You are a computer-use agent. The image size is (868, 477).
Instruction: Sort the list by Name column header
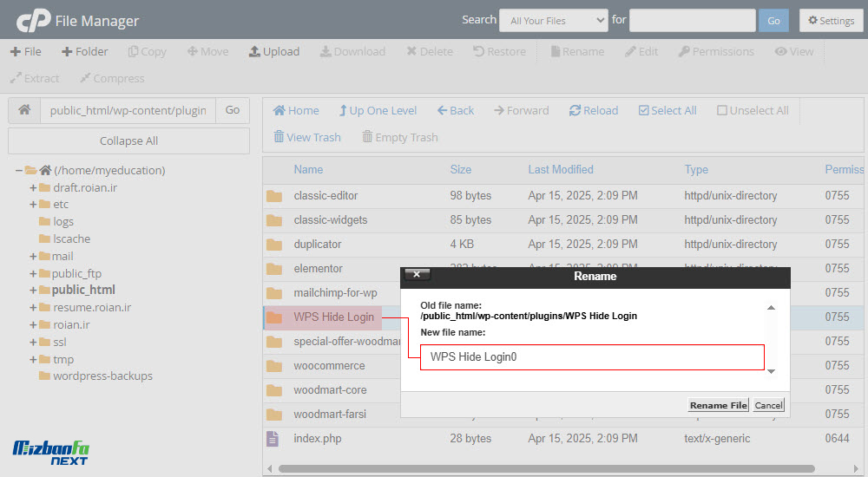(308, 169)
